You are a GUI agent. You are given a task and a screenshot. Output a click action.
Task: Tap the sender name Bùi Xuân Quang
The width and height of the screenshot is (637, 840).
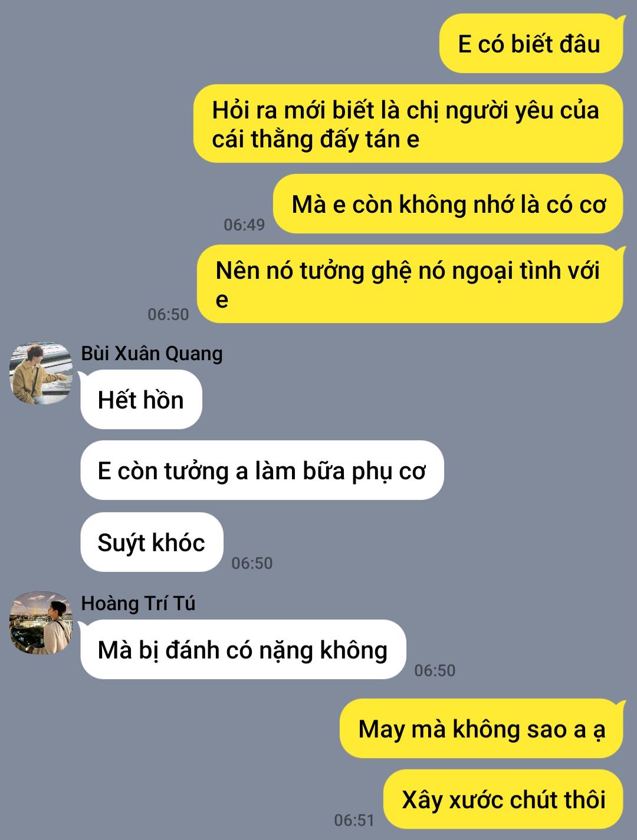point(152,354)
